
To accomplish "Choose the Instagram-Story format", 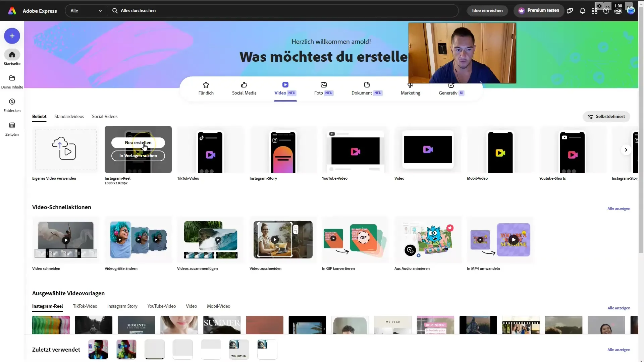I will click(283, 150).
